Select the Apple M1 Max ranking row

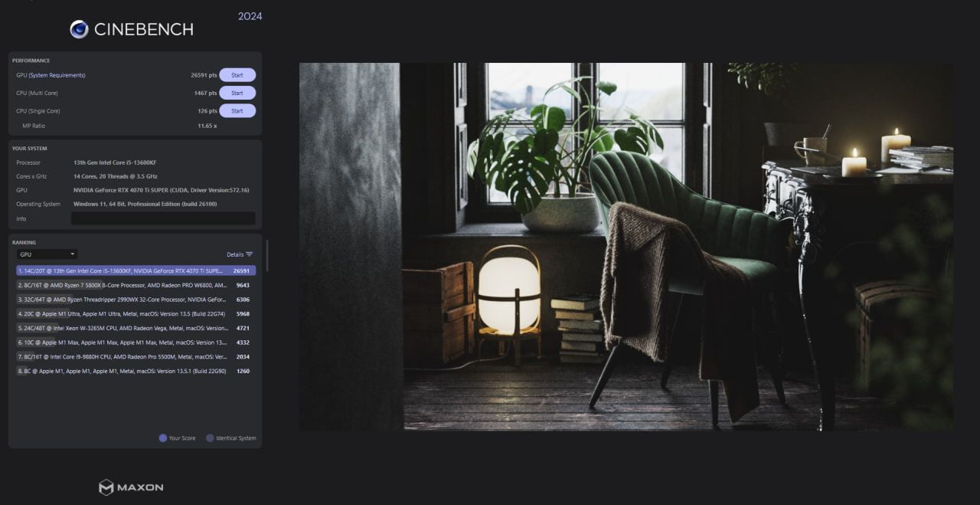[x=136, y=343]
